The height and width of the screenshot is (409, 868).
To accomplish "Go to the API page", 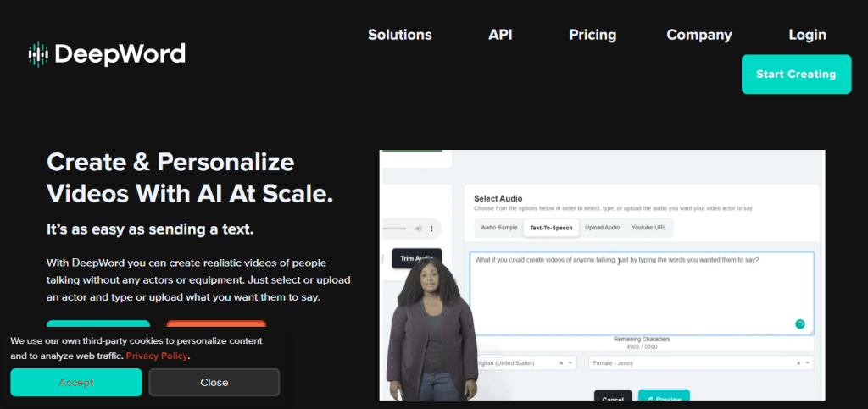I will tap(500, 35).
